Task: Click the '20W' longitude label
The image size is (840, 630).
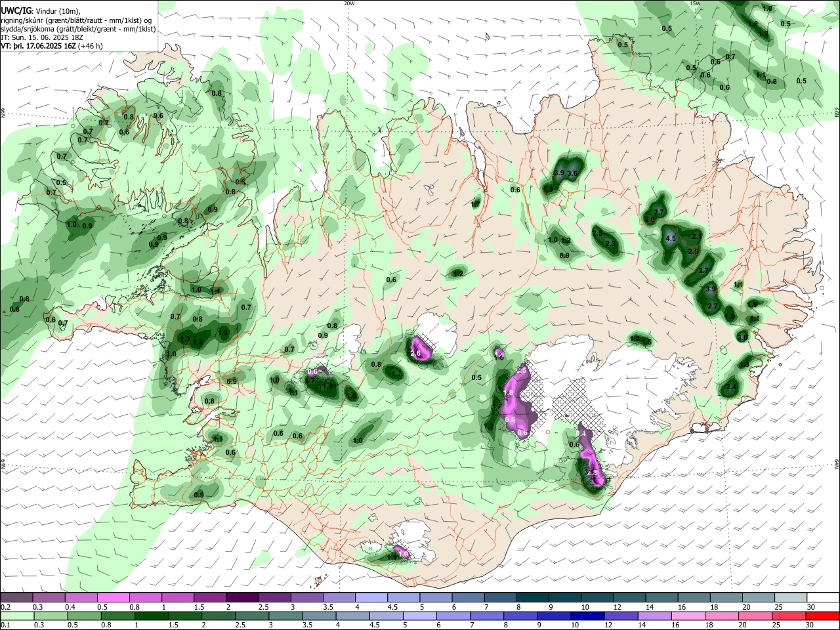Action: click(348, 3)
